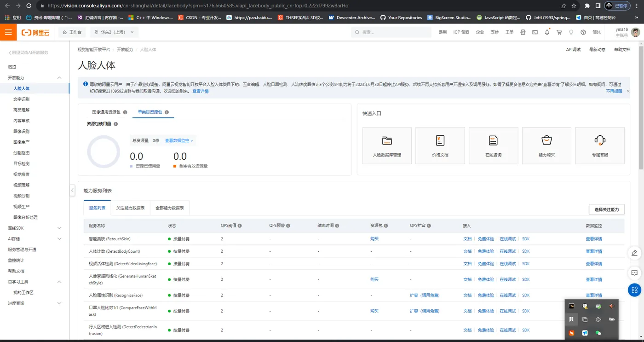
Task: Open the 工作台 home icon link
Action: pyautogui.click(x=72, y=32)
